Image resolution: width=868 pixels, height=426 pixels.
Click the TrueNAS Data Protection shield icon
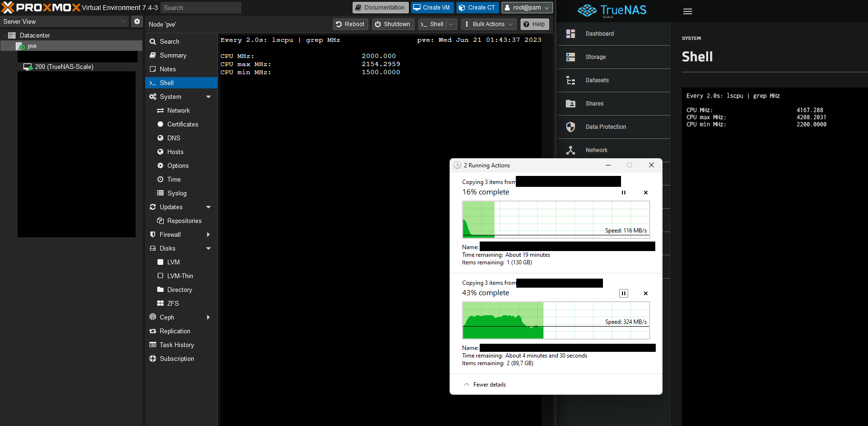tap(571, 127)
